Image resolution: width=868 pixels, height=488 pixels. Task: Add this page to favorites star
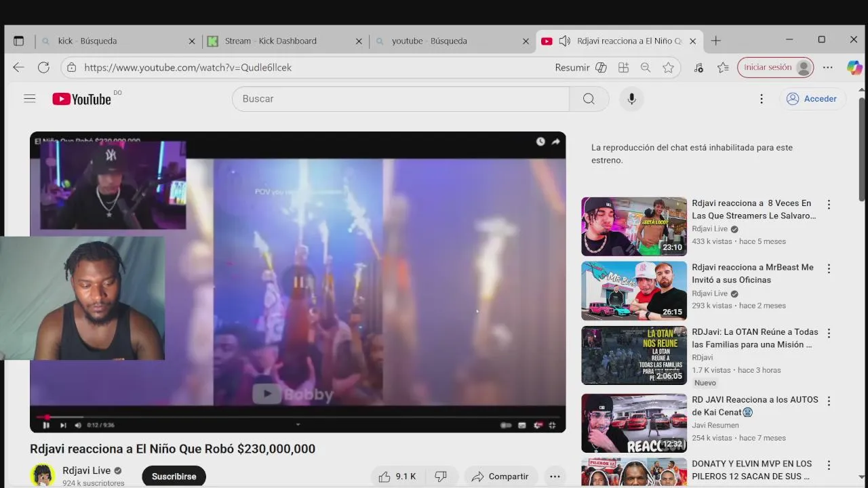click(669, 68)
